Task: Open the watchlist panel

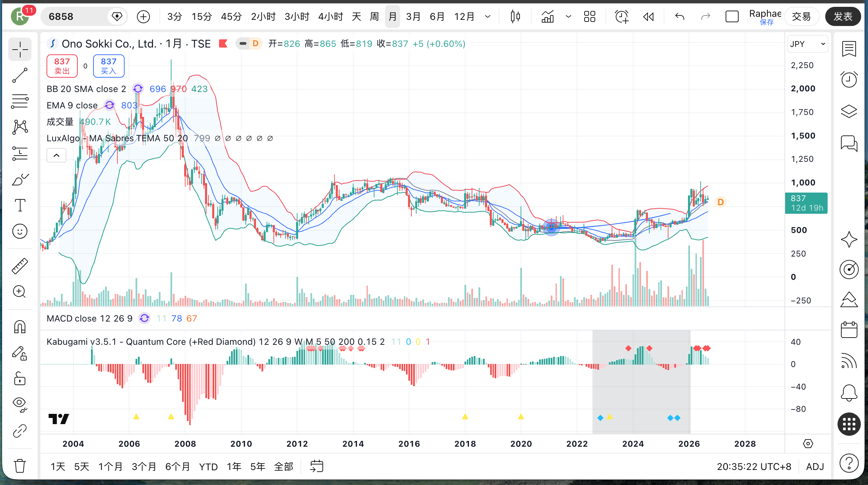Action: 849,49
